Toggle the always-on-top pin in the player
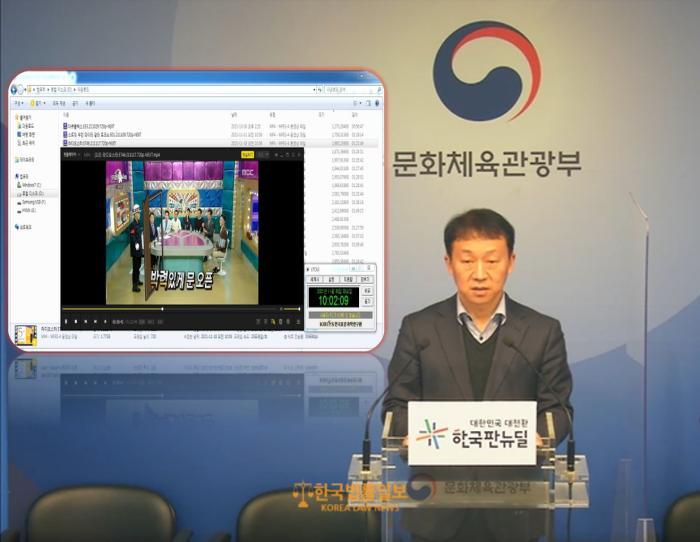The width and height of the screenshot is (700, 542). [276, 154]
